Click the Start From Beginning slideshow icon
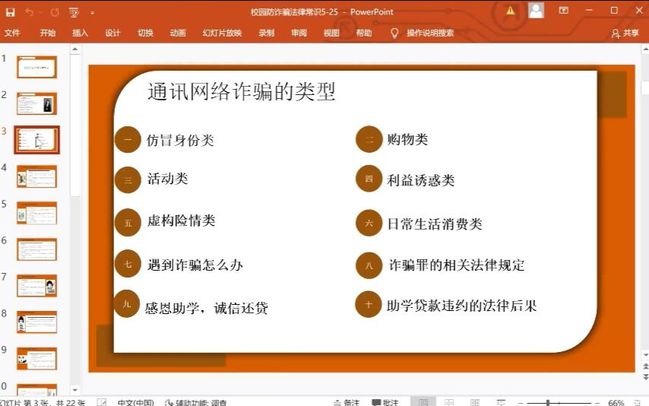 (76, 11)
